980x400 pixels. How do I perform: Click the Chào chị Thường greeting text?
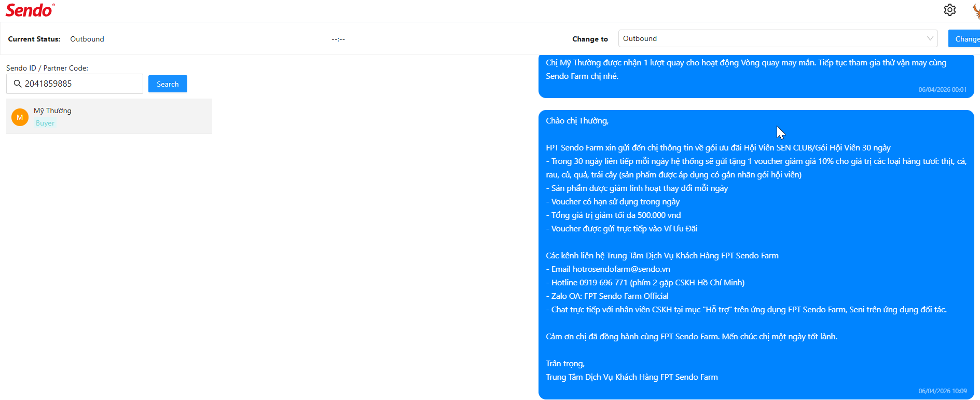tap(577, 120)
